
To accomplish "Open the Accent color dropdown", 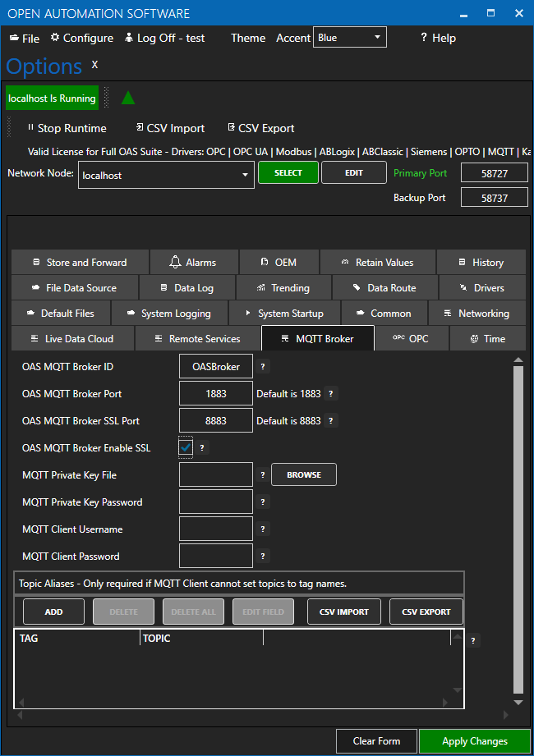I will tap(349, 38).
